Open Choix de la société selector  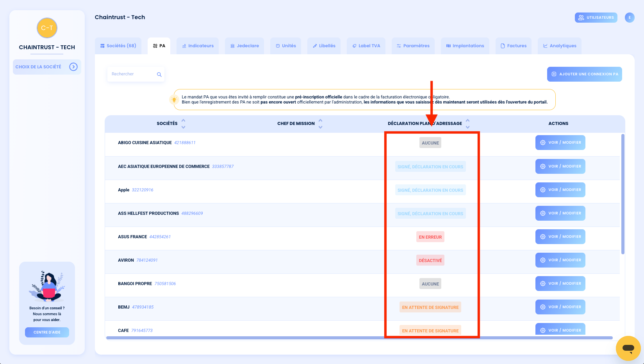47,67
